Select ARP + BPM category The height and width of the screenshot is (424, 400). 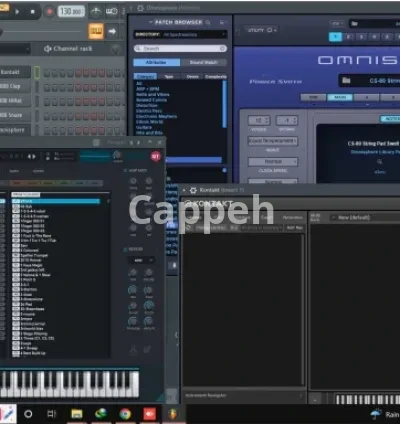click(148, 89)
